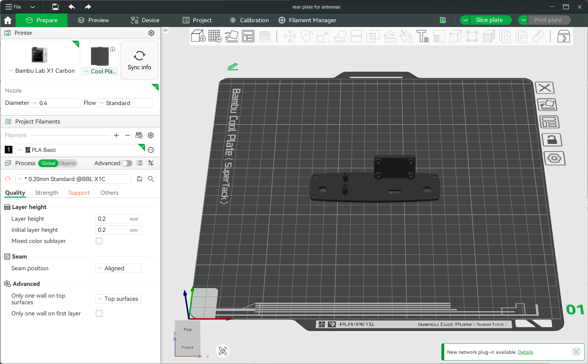588x364 pixels.
Task: Select the Scale tool in toolbar
Action: [x=323, y=36]
